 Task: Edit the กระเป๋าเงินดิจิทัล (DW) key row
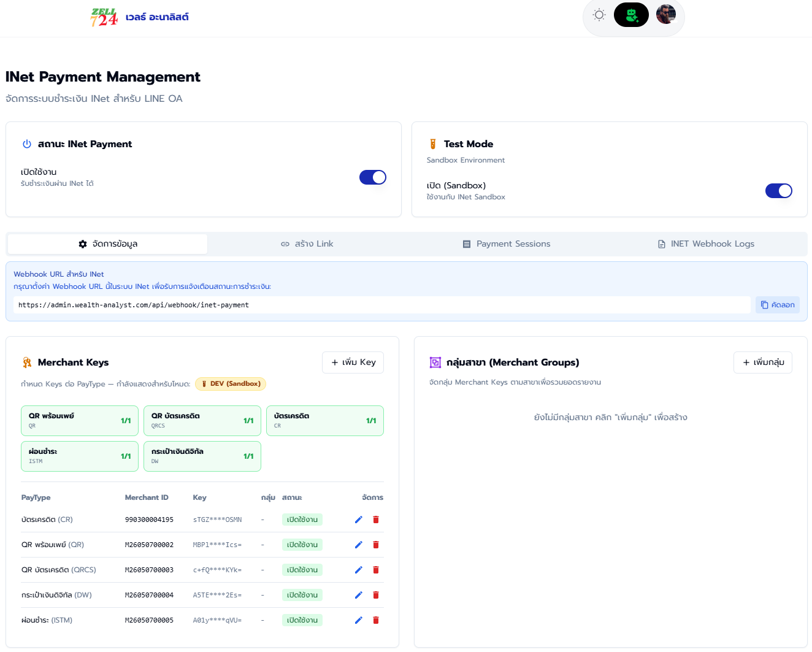(x=359, y=595)
